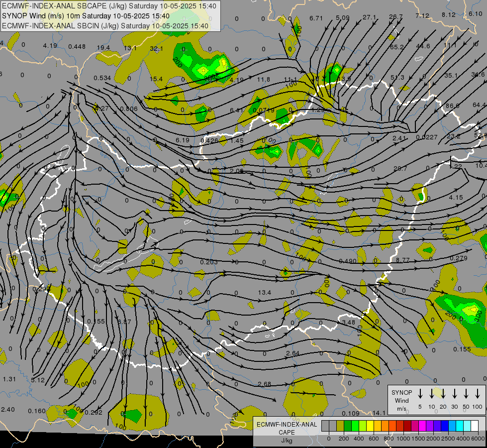
Task: Click the 'J/kg' unit label under CAPE
Action: (287, 441)
